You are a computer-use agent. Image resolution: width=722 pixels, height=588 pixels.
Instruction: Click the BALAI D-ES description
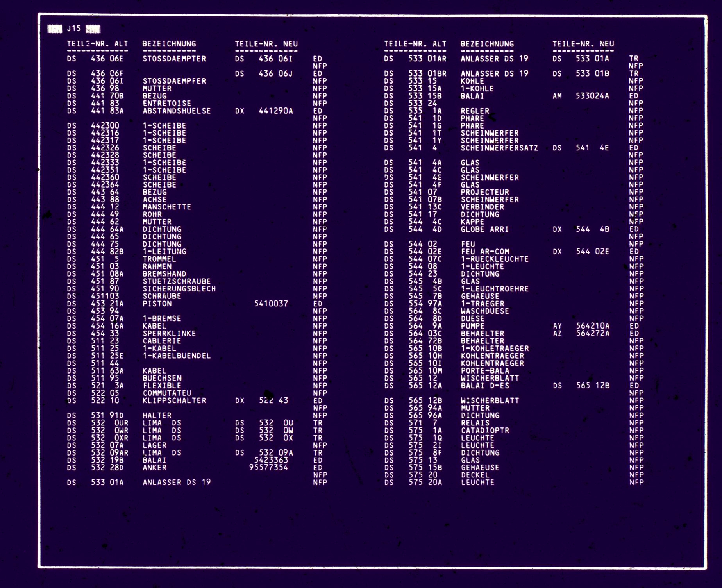coord(485,386)
